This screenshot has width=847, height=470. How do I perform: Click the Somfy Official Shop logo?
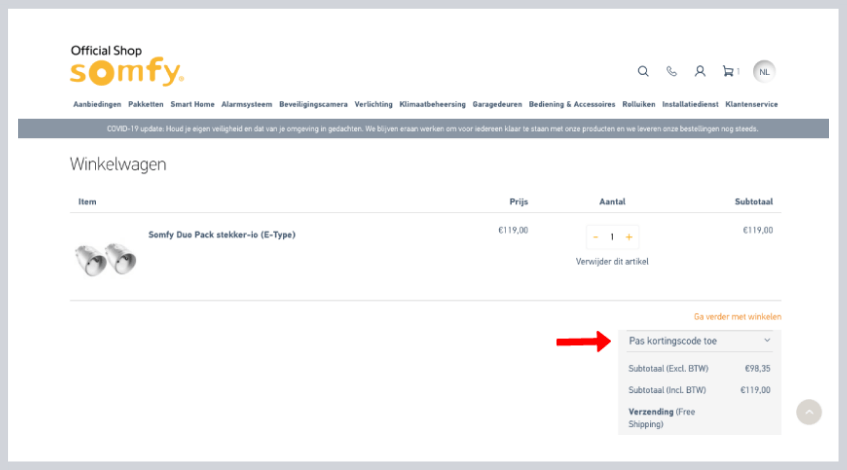pyautogui.click(x=127, y=65)
